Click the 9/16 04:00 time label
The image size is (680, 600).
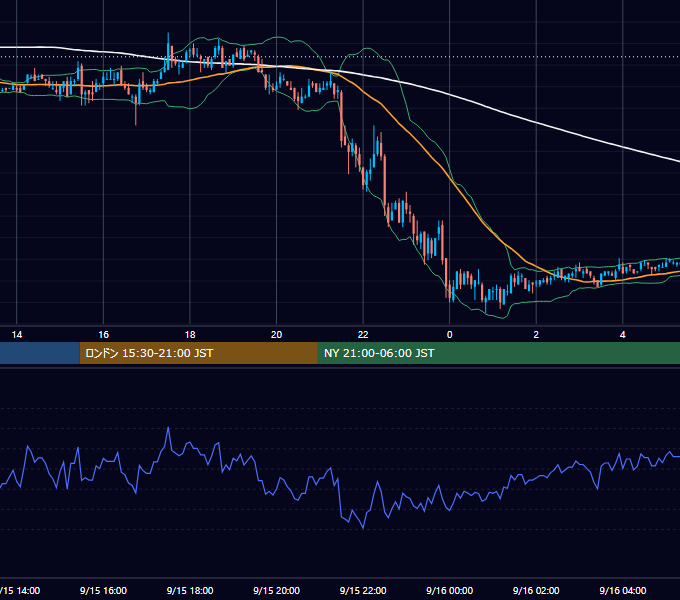[x=623, y=590]
